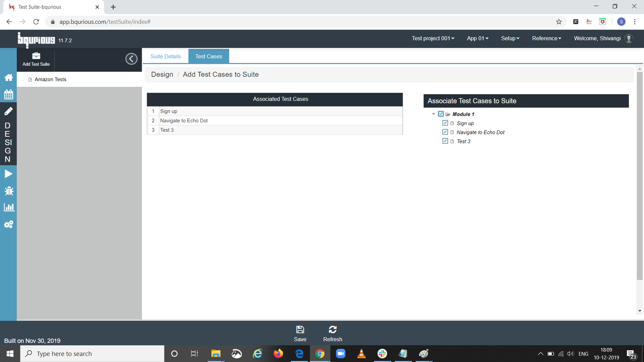Image resolution: width=644 pixels, height=362 pixels.
Task: Bookmark this page with the star icon
Action: tap(559, 22)
